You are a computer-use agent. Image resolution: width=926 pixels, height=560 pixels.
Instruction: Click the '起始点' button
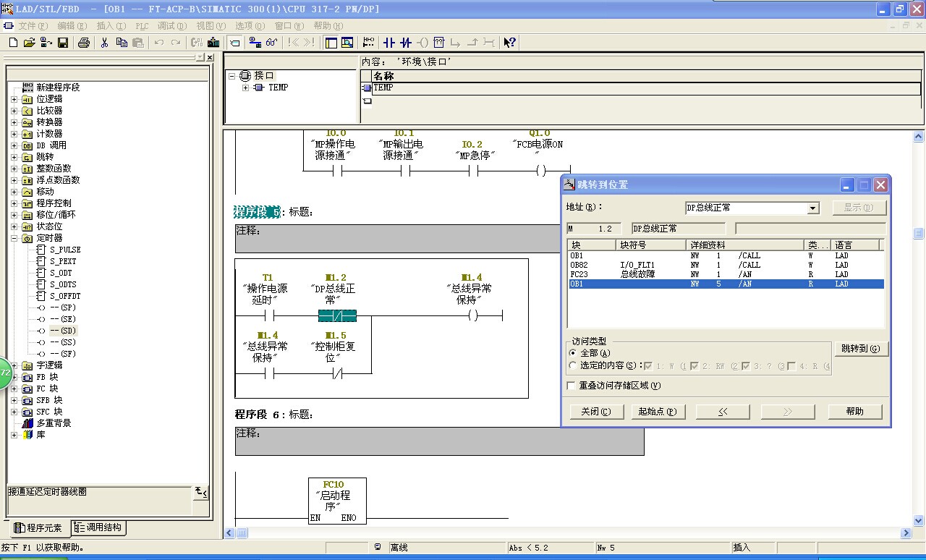tap(657, 412)
